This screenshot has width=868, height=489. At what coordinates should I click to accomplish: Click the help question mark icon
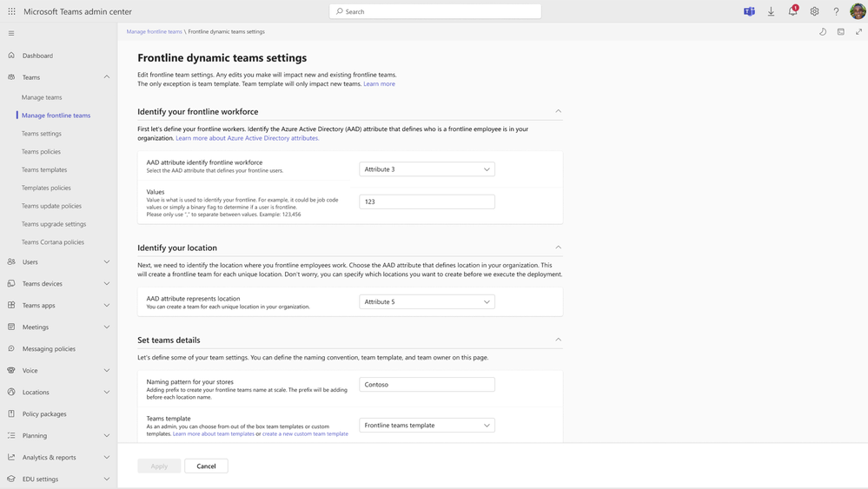[x=836, y=11]
